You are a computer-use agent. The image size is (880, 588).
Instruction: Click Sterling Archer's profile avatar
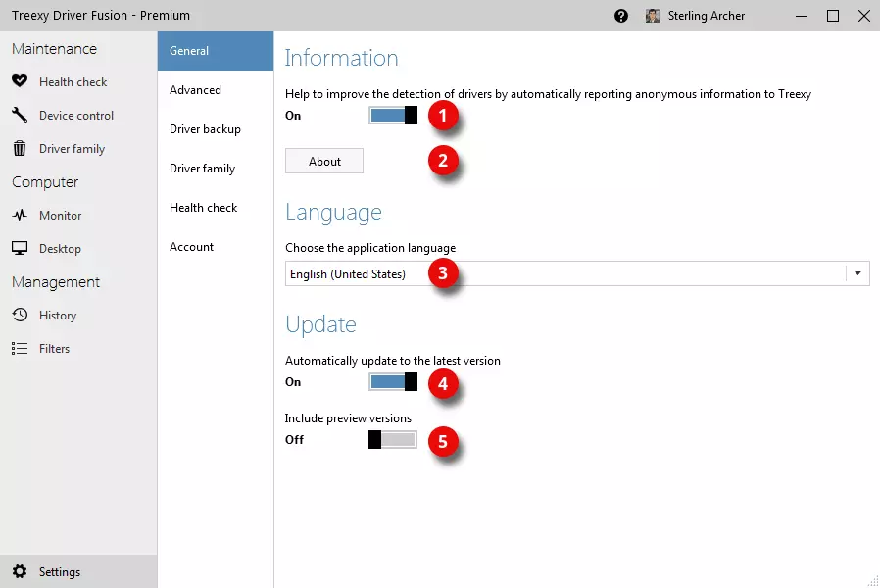pos(652,16)
